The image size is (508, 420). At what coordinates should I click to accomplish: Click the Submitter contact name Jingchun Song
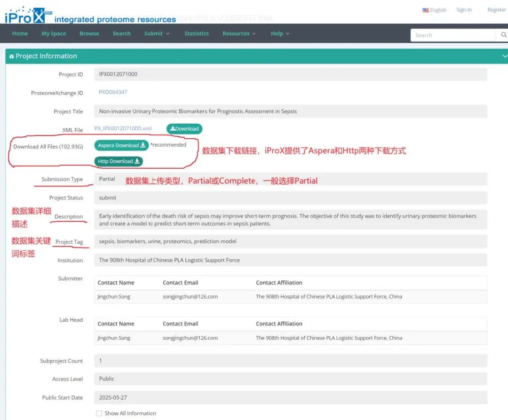click(114, 296)
